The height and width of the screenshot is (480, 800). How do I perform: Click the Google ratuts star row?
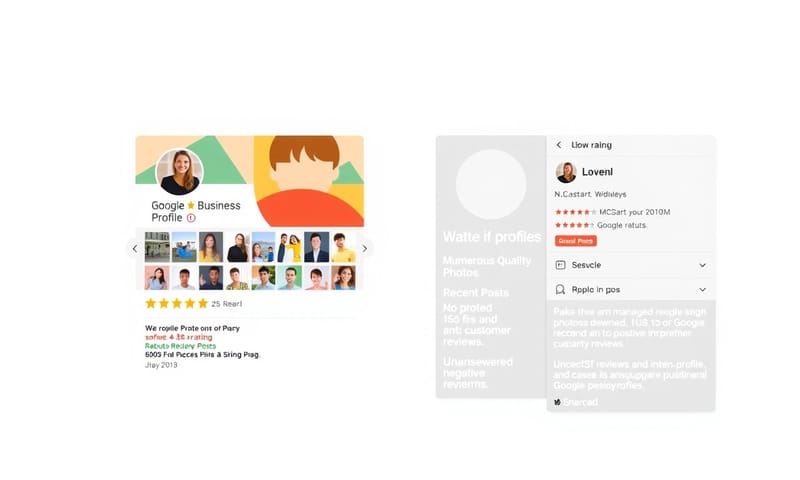pyautogui.click(x=601, y=225)
